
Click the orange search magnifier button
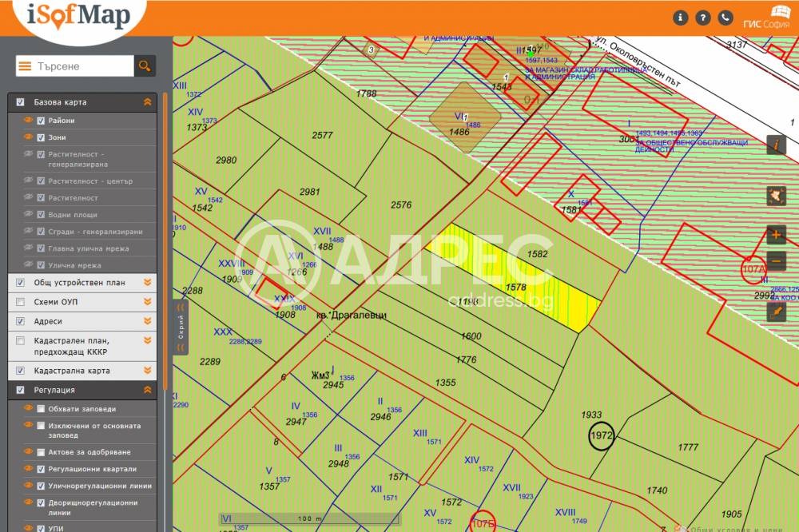click(x=145, y=66)
